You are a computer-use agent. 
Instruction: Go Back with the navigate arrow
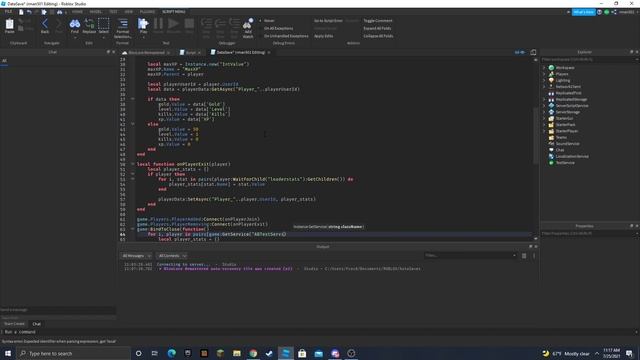[x=45, y=25]
